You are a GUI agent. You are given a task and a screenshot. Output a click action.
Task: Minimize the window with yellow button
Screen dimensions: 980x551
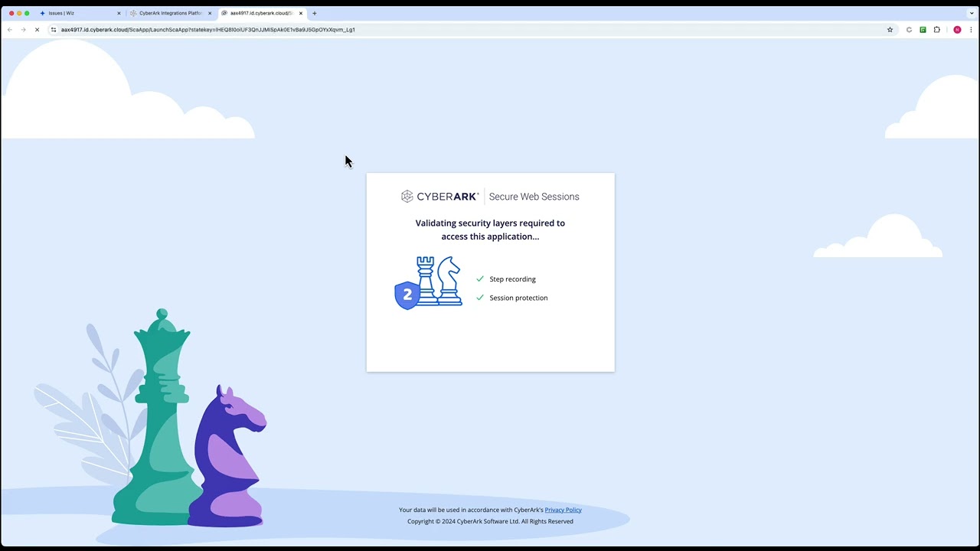(x=19, y=13)
